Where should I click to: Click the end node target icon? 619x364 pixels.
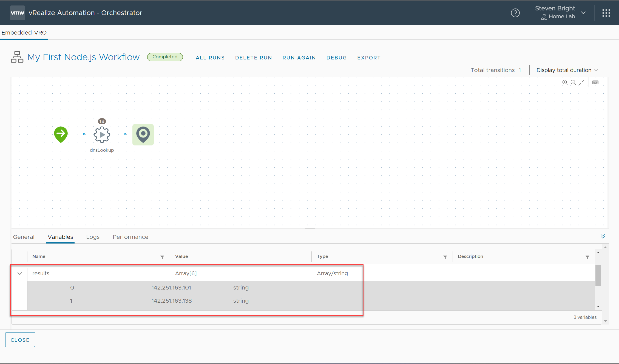[143, 134]
